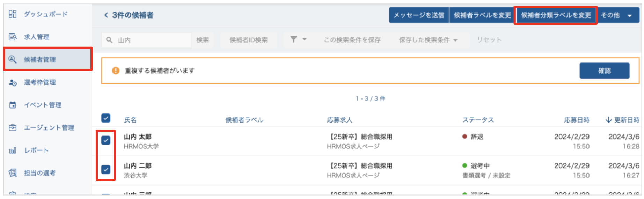644x199 pixels.
Task: Click the Dashboard grid icon in sidebar
Action: (13, 14)
